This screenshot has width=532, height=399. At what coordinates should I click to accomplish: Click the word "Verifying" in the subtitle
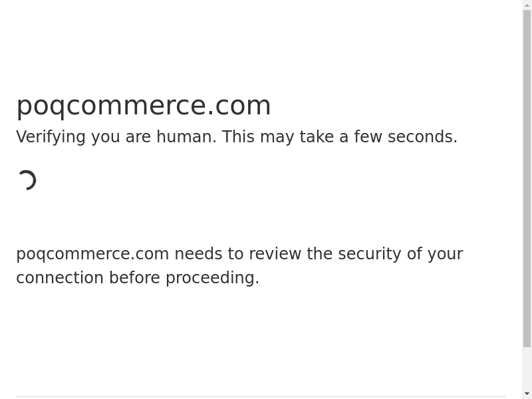click(51, 137)
